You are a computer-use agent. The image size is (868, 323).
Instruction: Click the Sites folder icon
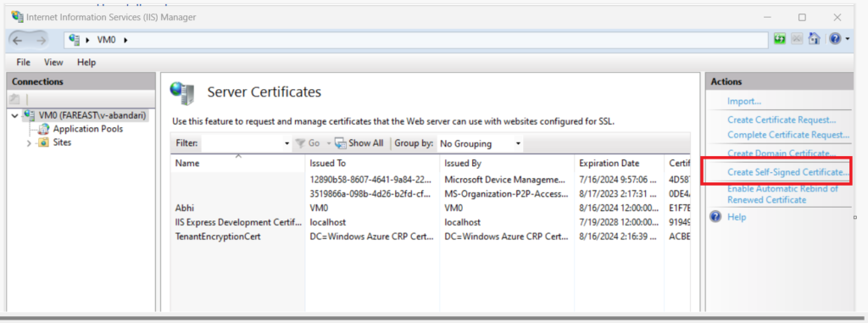point(43,142)
